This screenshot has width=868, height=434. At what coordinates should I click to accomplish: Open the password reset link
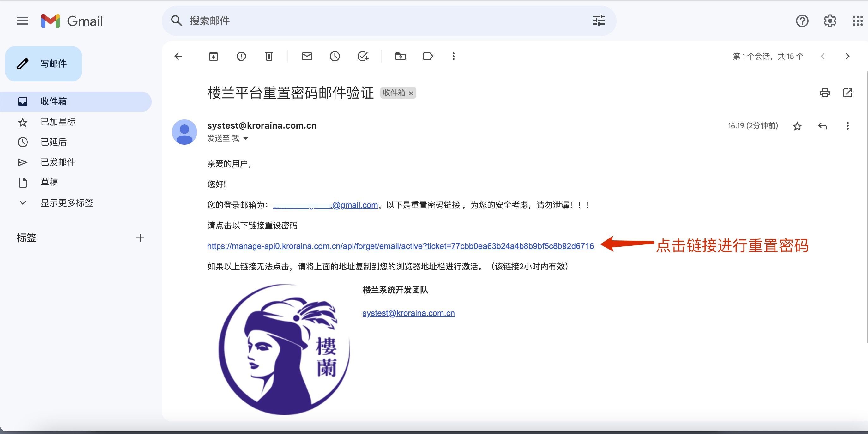coord(400,246)
